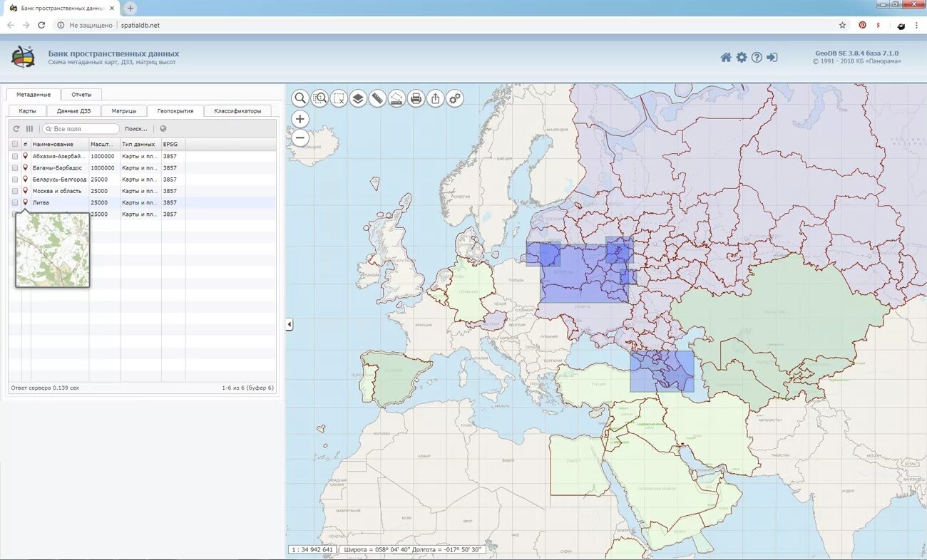Refresh the geocoverage table
The image size is (927, 560).
tap(16, 129)
